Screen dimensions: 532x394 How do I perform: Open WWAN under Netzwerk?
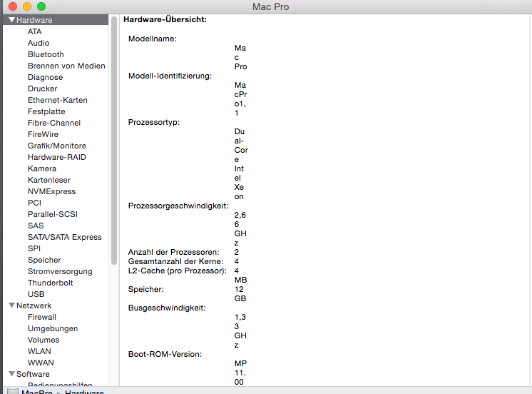click(x=41, y=363)
